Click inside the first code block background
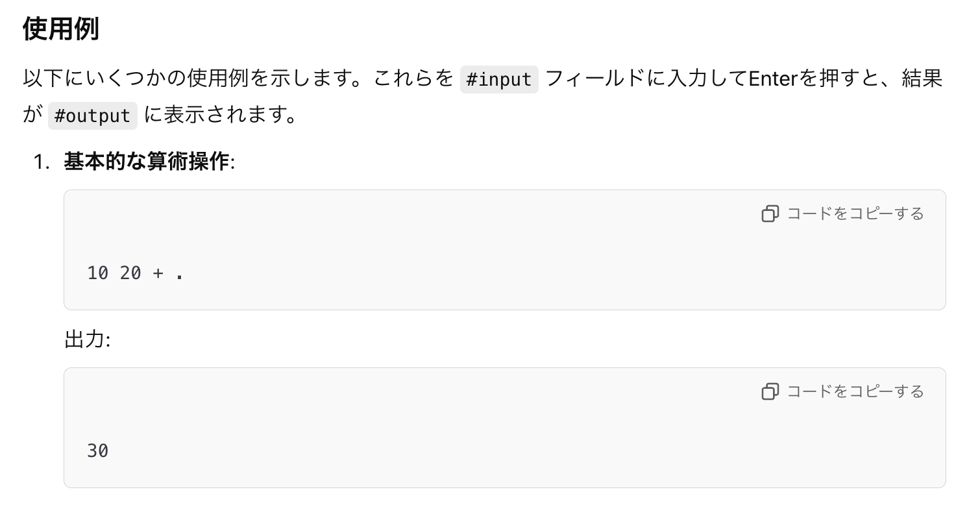Image resolution: width=980 pixels, height=505 pixels. 454,273
